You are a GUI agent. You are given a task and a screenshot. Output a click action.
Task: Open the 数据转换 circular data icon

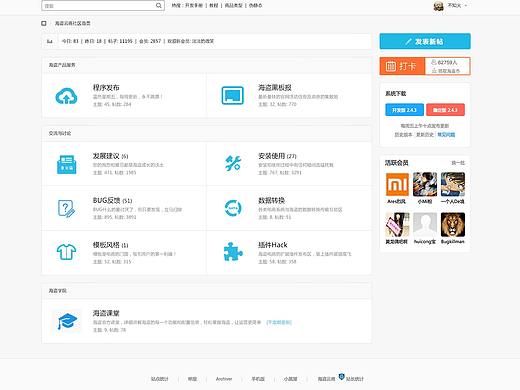[233, 208]
